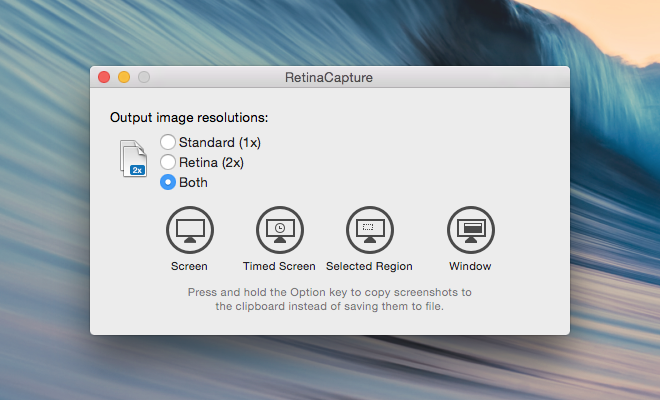Click the 2x document stack icon
Screen dimensions: 660x400
click(133, 160)
